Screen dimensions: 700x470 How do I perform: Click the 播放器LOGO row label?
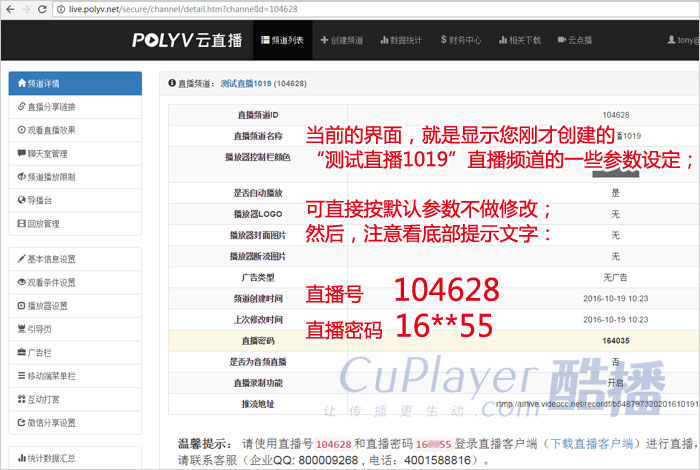click(258, 214)
